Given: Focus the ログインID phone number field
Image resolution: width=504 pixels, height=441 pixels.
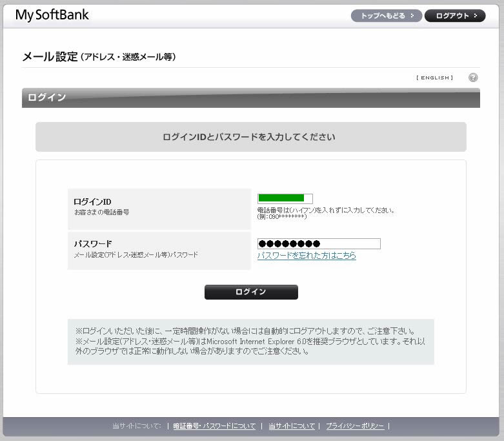Looking at the screenshot, I should click(285, 198).
